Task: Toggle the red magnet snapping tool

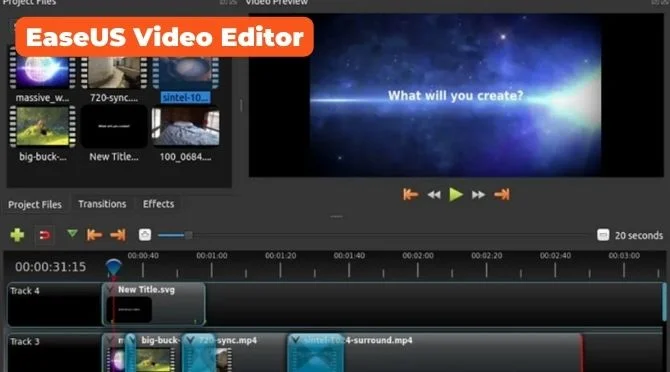Action: pos(44,235)
